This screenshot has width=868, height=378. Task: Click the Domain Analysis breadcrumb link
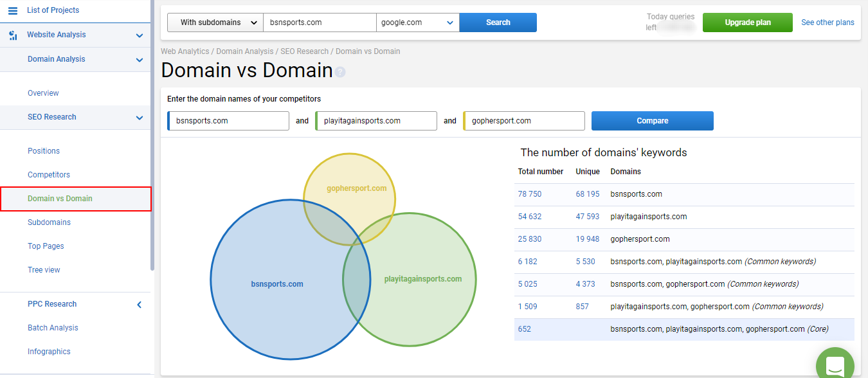coord(245,51)
